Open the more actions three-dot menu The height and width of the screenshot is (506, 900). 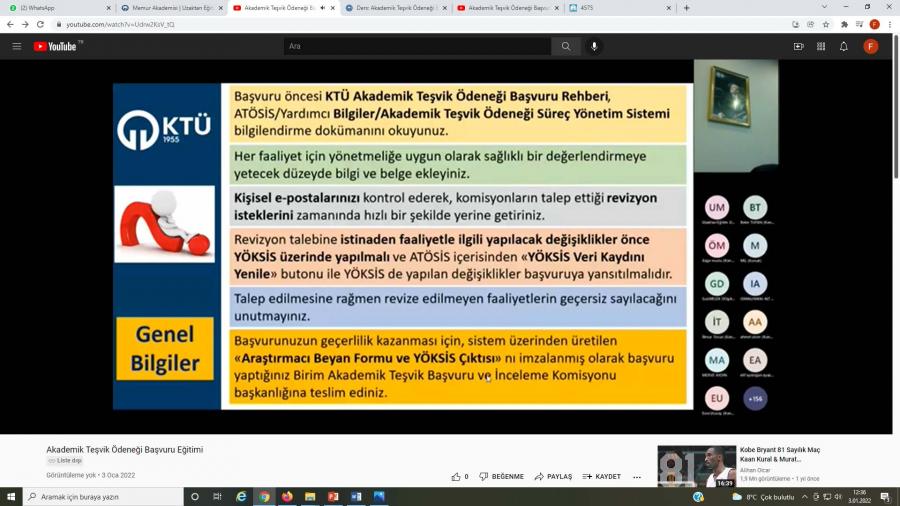pos(637,477)
